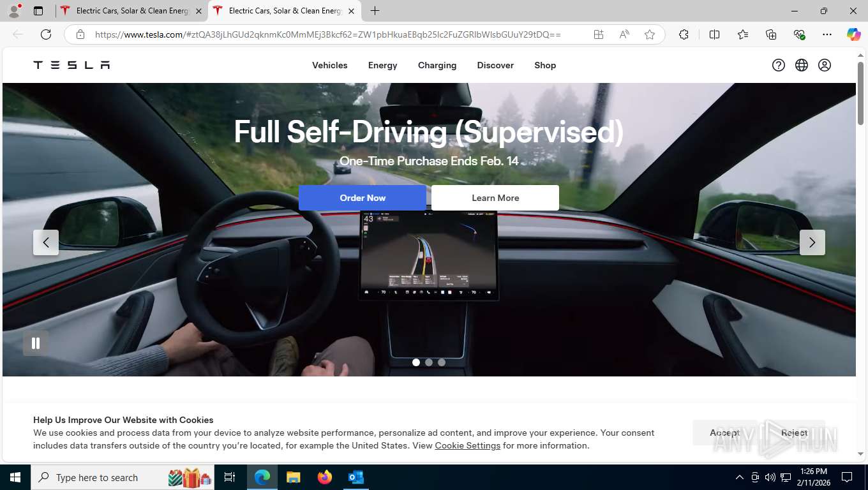
Task: Click Learn More button
Action: click(x=495, y=198)
